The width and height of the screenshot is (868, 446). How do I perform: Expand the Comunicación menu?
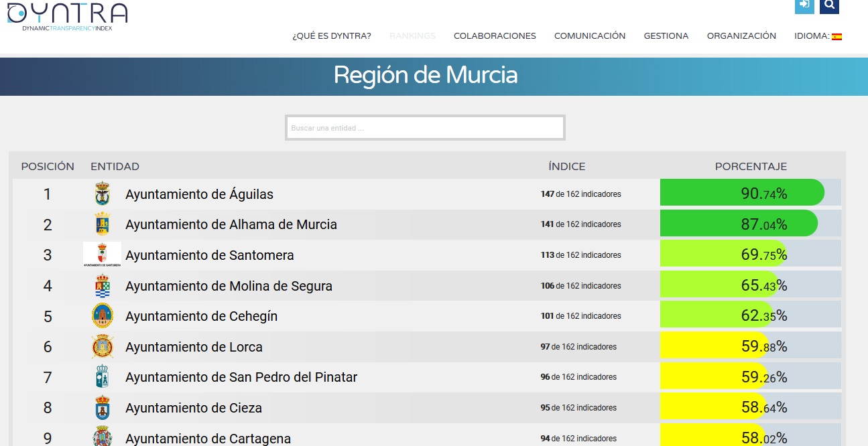pyautogui.click(x=589, y=36)
